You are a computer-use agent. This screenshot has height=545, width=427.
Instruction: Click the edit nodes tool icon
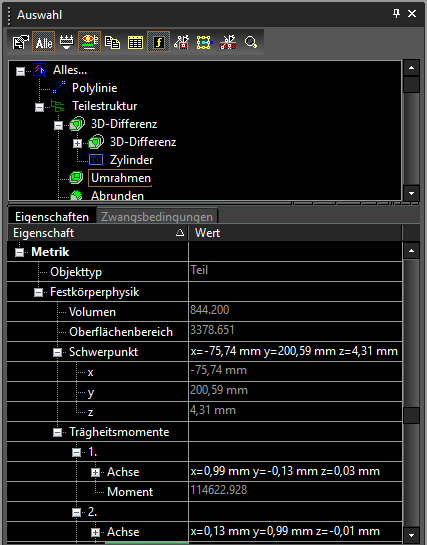click(181, 42)
